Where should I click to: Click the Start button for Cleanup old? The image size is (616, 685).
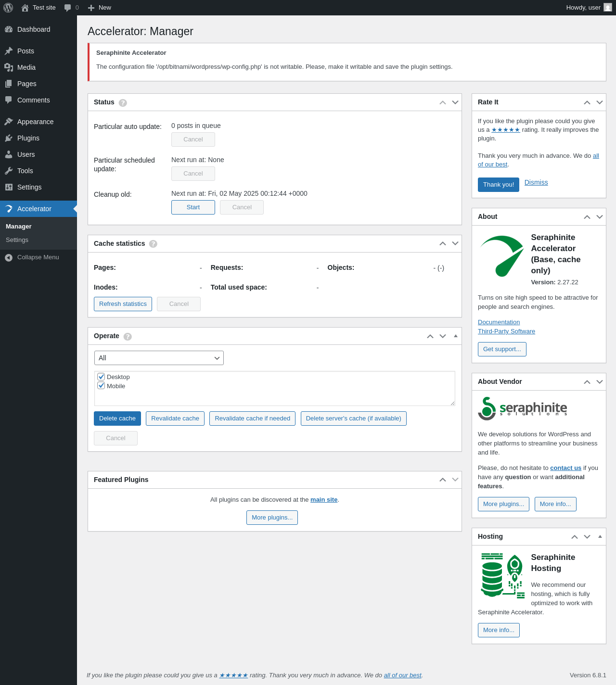click(x=193, y=207)
